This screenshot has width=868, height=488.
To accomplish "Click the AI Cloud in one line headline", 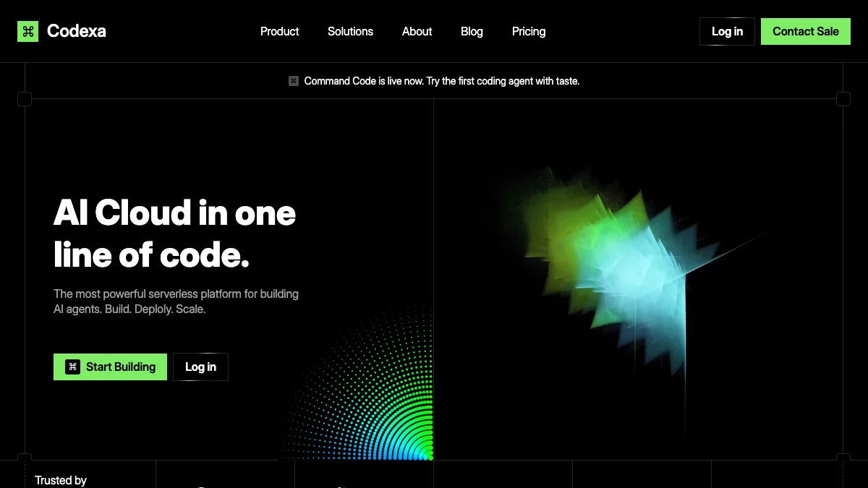I will [175, 234].
